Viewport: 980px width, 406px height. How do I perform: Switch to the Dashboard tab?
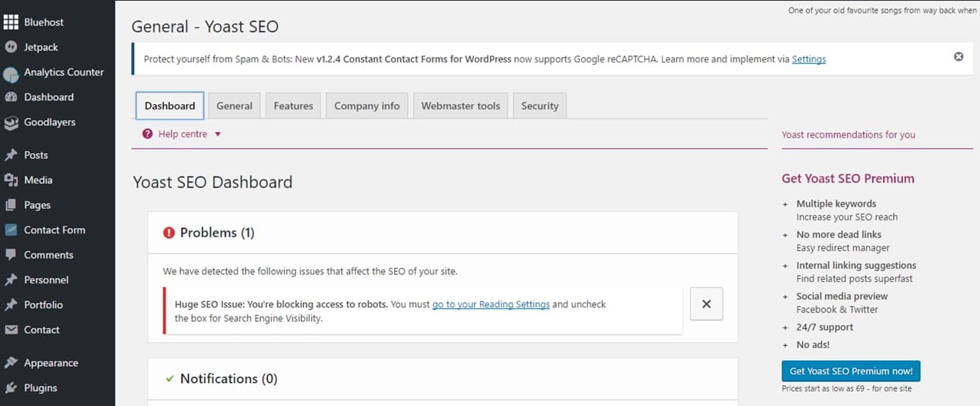169,106
